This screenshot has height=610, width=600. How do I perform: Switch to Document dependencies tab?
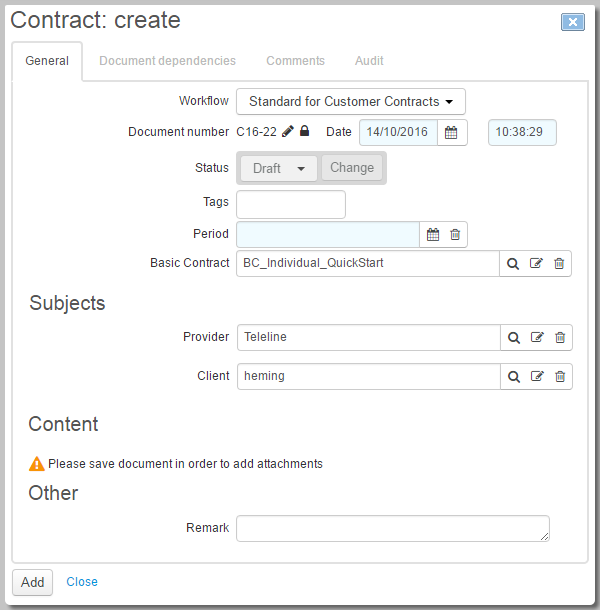167,61
